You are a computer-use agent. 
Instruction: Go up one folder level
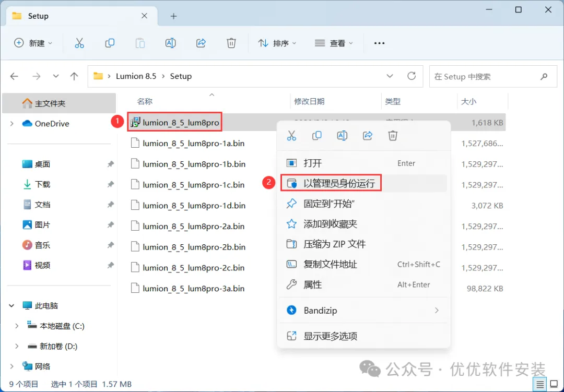(74, 76)
